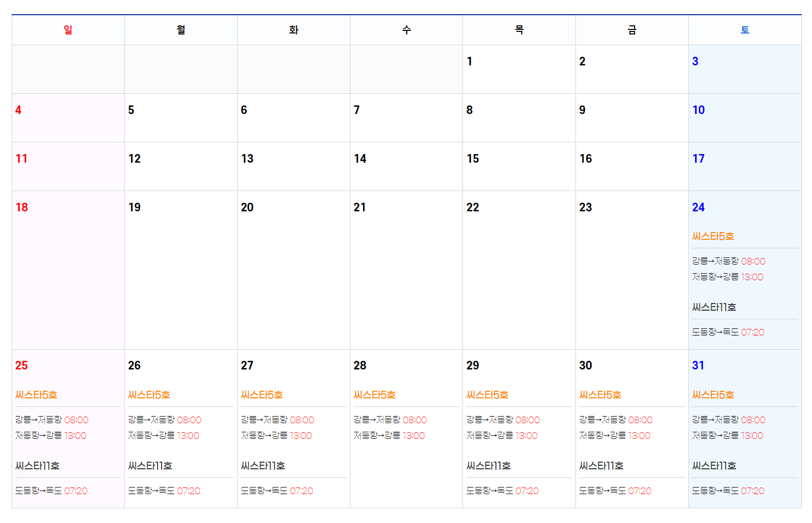Choose 저동항→강릉 13:00 on the 25th
The height and width of the screenshot is (523, 812).
[x=51, y=435]
